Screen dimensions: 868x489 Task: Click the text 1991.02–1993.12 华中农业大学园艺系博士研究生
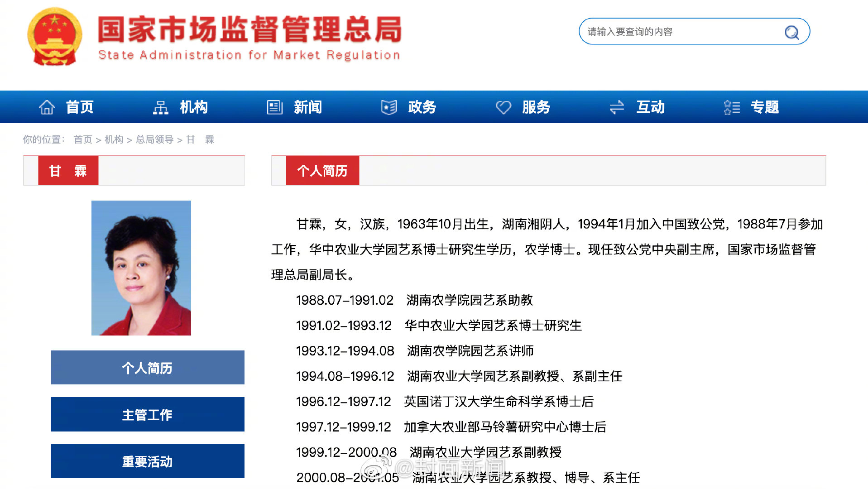point(439,326)
